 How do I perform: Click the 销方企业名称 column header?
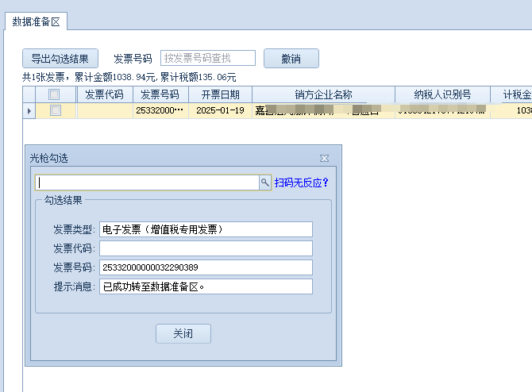coord(323,94)
